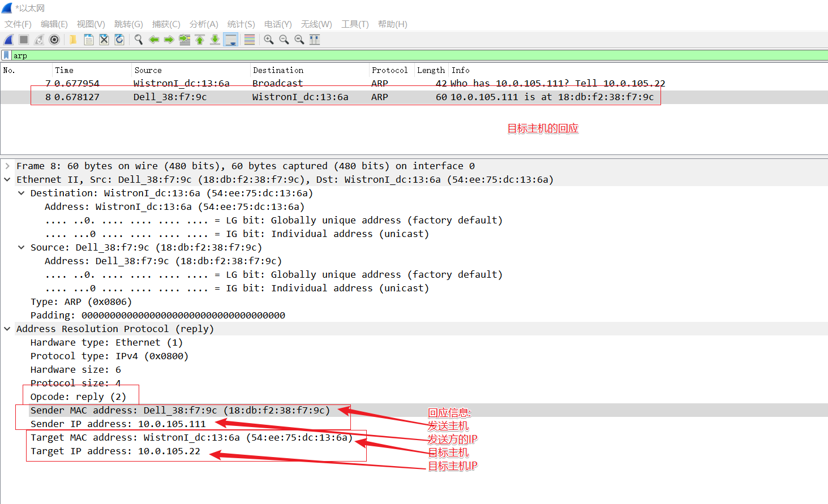Open the 电话(Y) menu
The width and height of the screenshot is (828, 504).
(x=278, y=24)
